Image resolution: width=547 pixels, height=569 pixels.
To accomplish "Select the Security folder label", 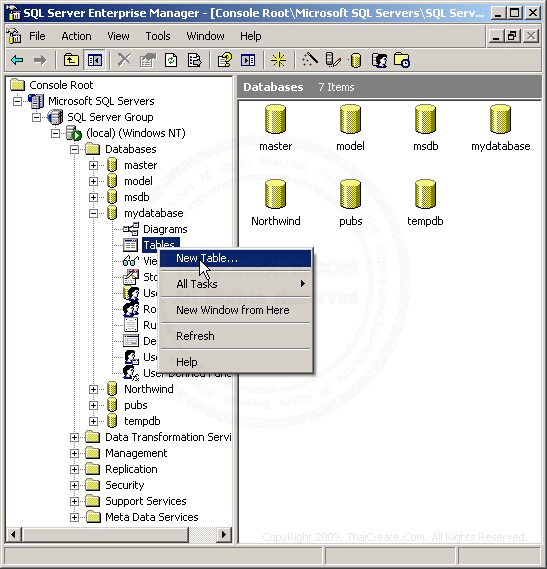I will click(124, 485).
